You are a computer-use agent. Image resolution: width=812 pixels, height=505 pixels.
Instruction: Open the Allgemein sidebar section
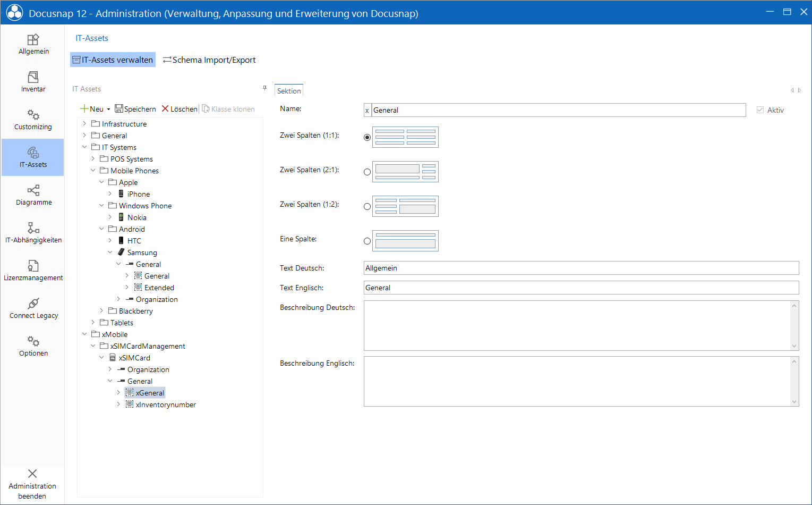click(x=33, y=44)
